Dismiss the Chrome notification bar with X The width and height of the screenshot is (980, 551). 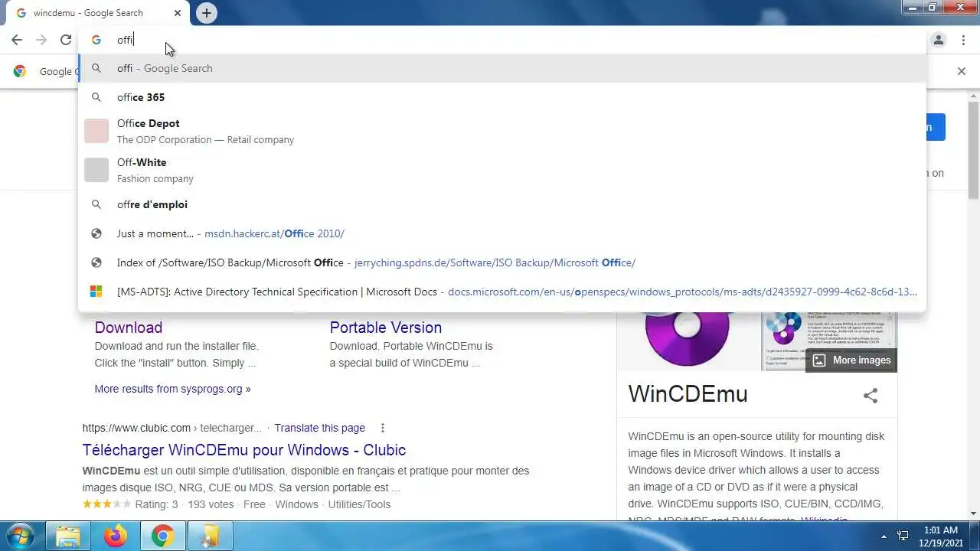[962, 71]
